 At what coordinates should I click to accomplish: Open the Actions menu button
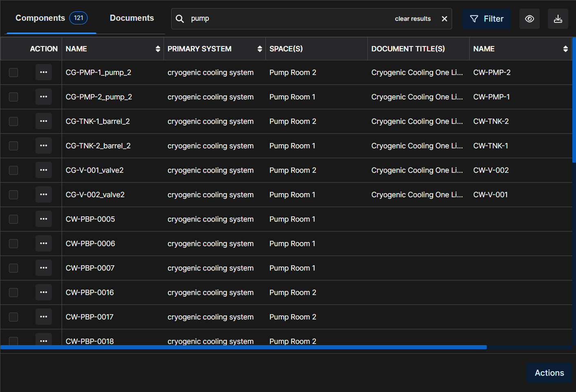[x=549, y=373]
